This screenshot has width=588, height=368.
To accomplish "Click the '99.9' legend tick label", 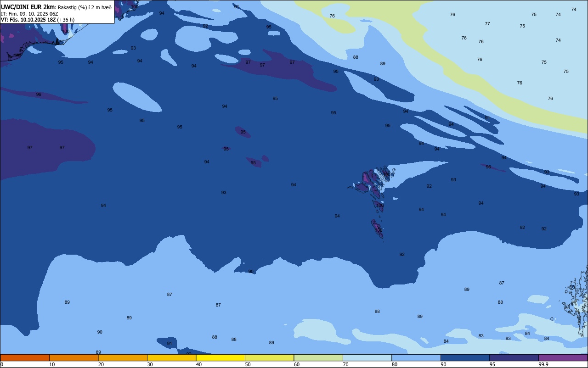I will [543, 364].
